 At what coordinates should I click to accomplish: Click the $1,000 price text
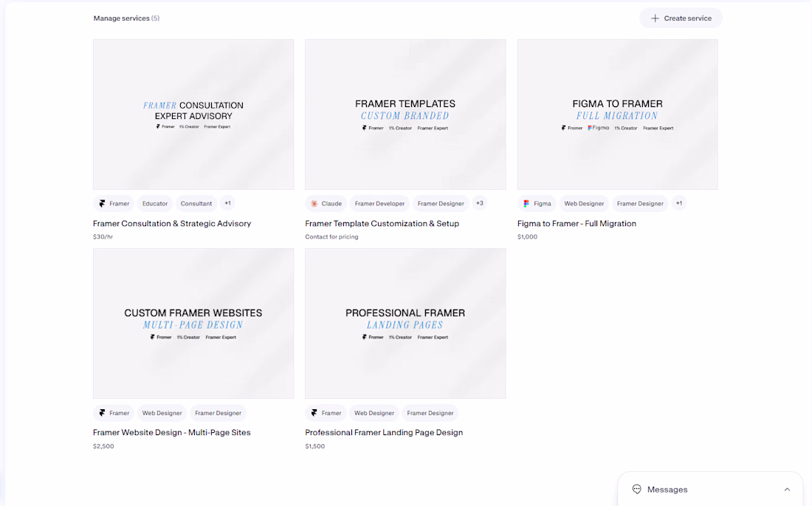click(527, 237)
